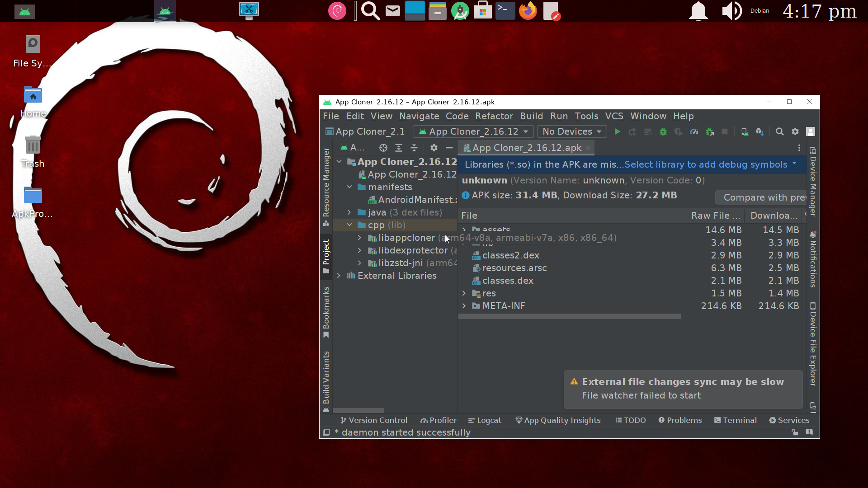Open the No Devices dropdown
The height and width of the screenshot is (488, 868).
571,131
